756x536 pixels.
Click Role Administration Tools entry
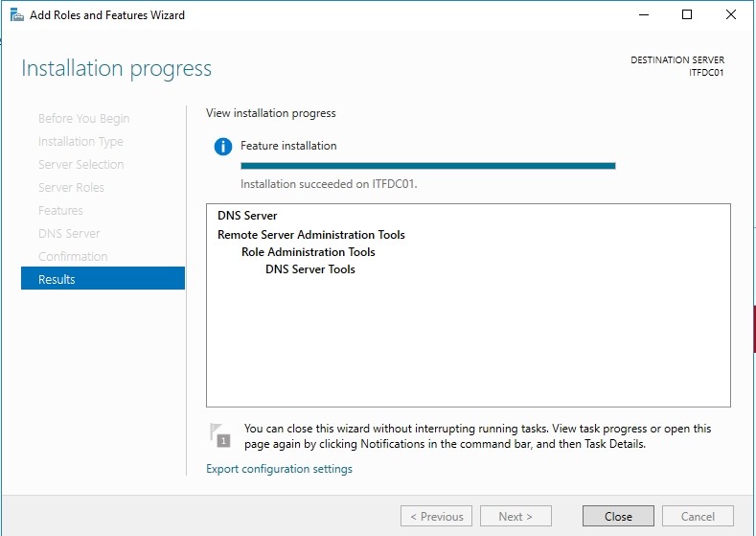(309, 252)
